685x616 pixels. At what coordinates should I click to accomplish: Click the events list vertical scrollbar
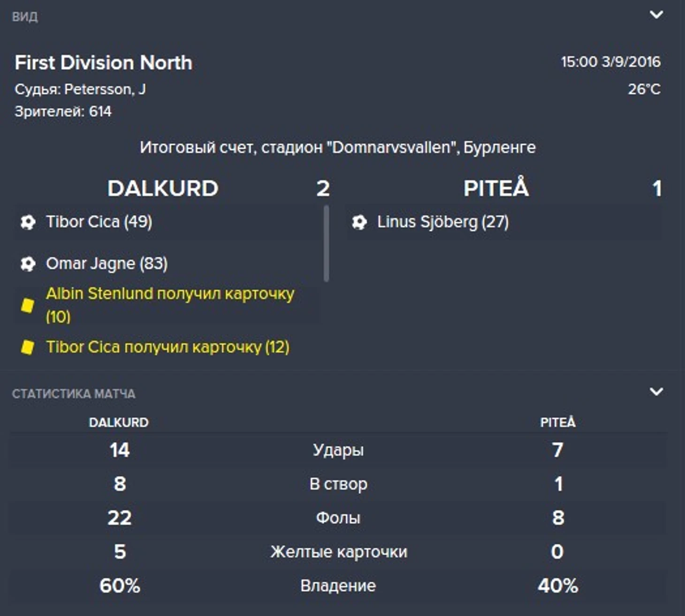(326, 243)
